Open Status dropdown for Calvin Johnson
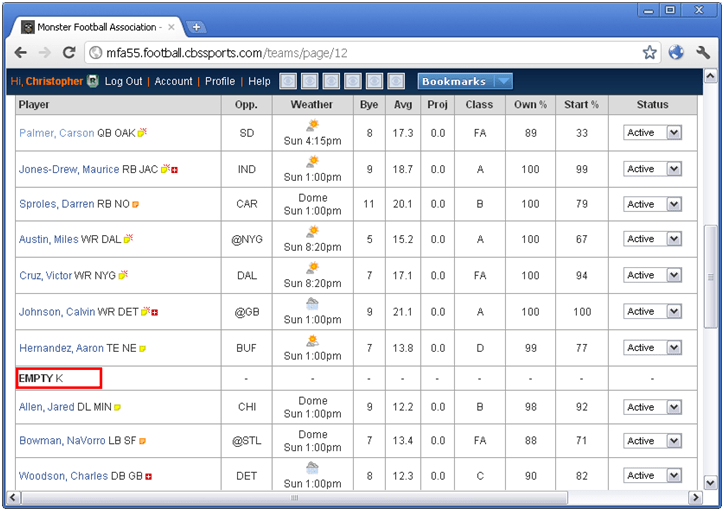 tap(652, 312)
